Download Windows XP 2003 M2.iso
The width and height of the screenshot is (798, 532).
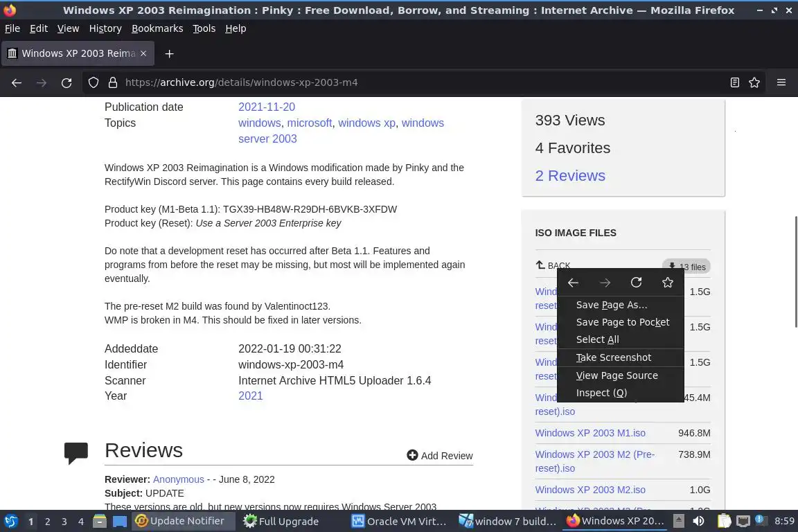[590, 490]
